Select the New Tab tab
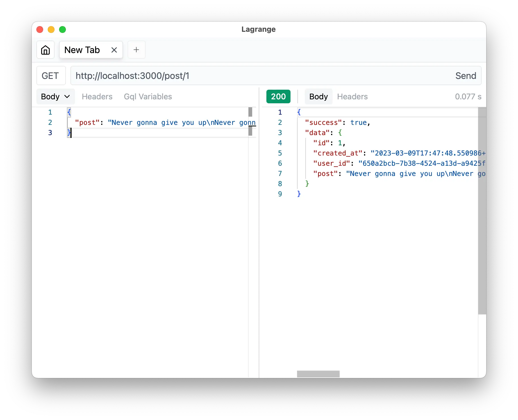The height and width of the screenshot is (420, 518). click(91, 50)
